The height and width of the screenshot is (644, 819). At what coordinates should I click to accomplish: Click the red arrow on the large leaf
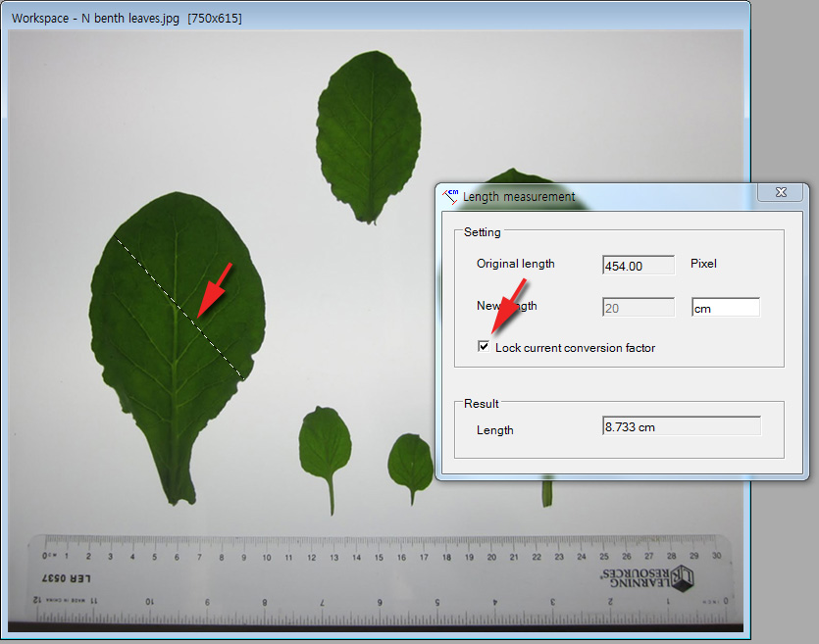[x=213, y=289]
